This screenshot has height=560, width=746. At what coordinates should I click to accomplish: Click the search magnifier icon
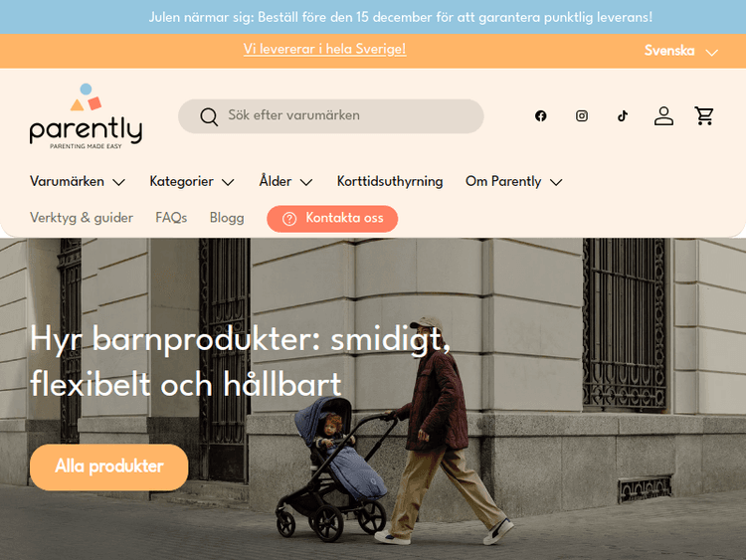point(209,116)
